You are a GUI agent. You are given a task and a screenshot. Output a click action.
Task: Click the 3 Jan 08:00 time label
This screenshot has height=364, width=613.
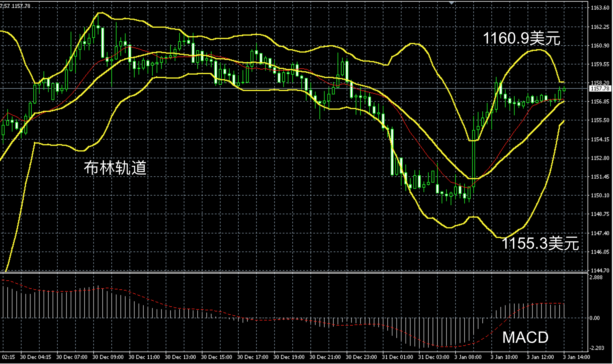[468, 357]
